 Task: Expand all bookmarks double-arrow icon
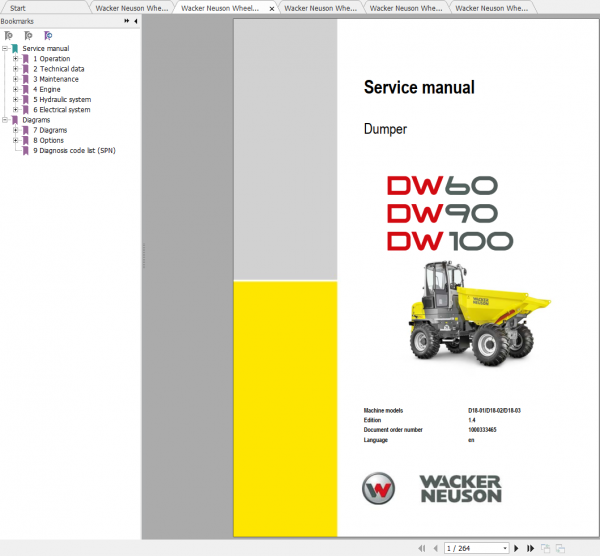point(127,21)
